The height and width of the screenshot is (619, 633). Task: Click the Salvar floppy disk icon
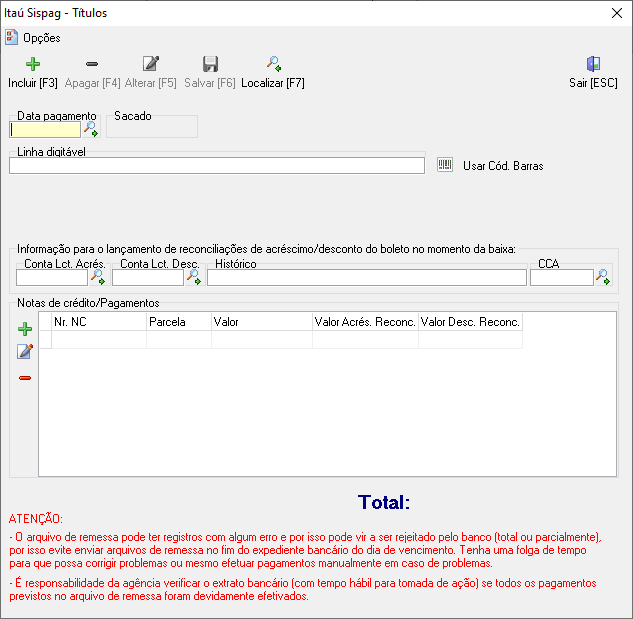[x=210, y=64]
